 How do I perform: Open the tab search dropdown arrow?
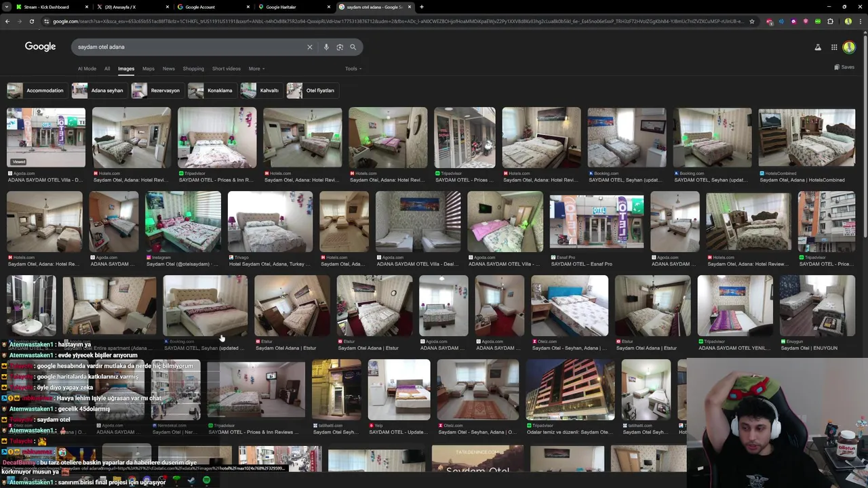(x=6, y=7)
